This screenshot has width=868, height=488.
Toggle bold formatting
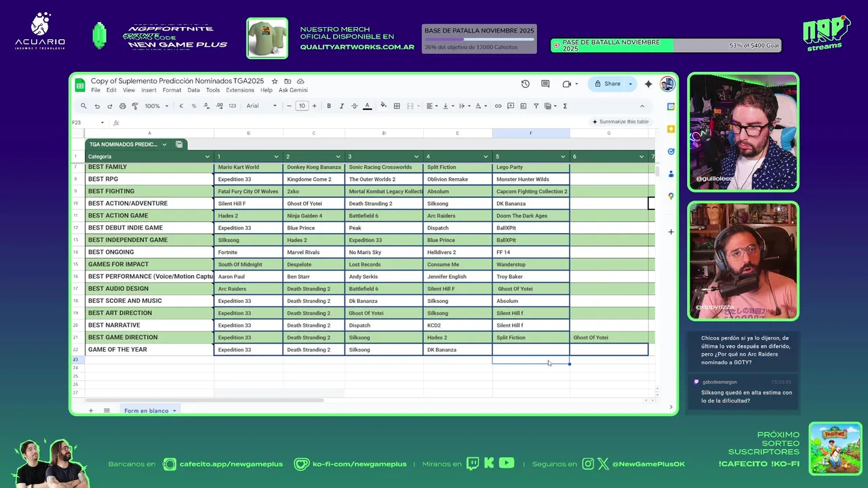(329, 106)
